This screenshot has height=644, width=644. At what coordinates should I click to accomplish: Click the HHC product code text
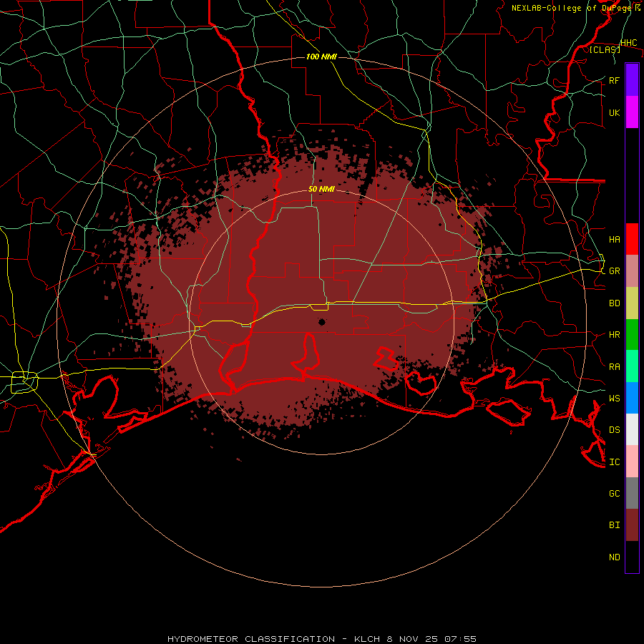[628, 43]
